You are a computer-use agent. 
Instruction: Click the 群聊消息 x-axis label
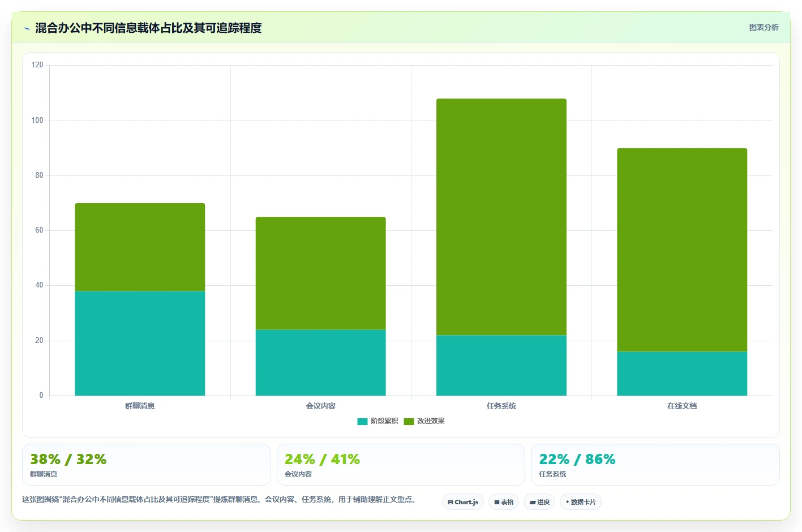140,406
